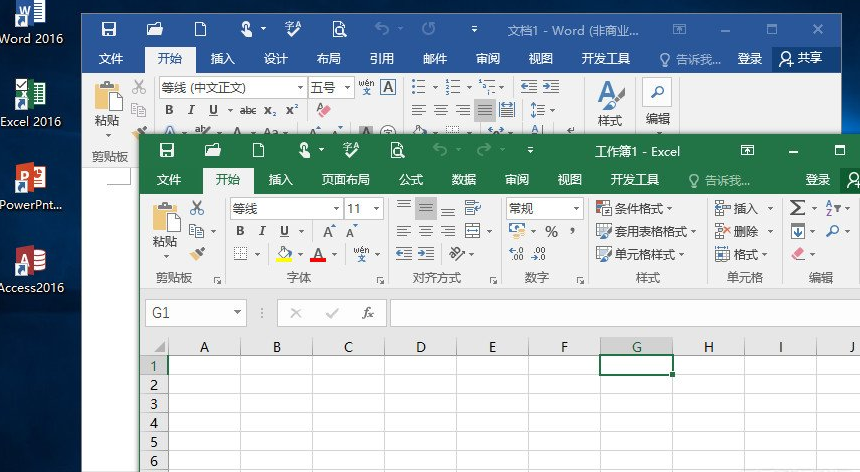The height and width of the screenshot is (472, 860).
Task: Click Cut scissors icon in Excel ribbon
Action: coord(197,208)
